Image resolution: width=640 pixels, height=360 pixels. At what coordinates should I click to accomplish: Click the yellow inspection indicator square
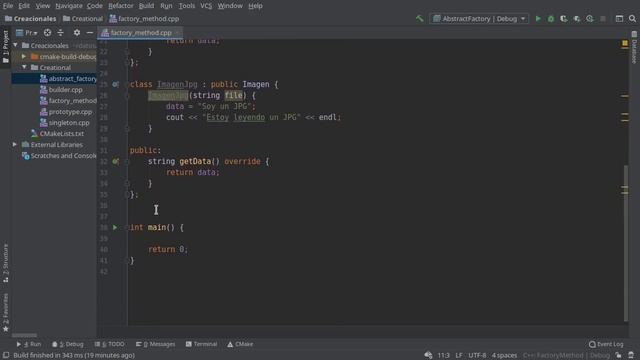pos(625,43)
